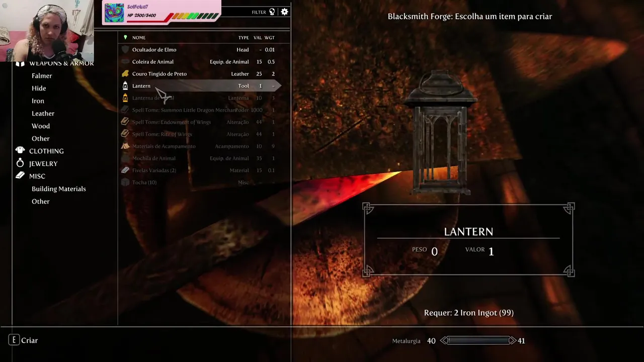Image resolution: width=644 pixels, height=362 pixels.
Task: Click the LANTERN title in info card
Action: point(468,232)
